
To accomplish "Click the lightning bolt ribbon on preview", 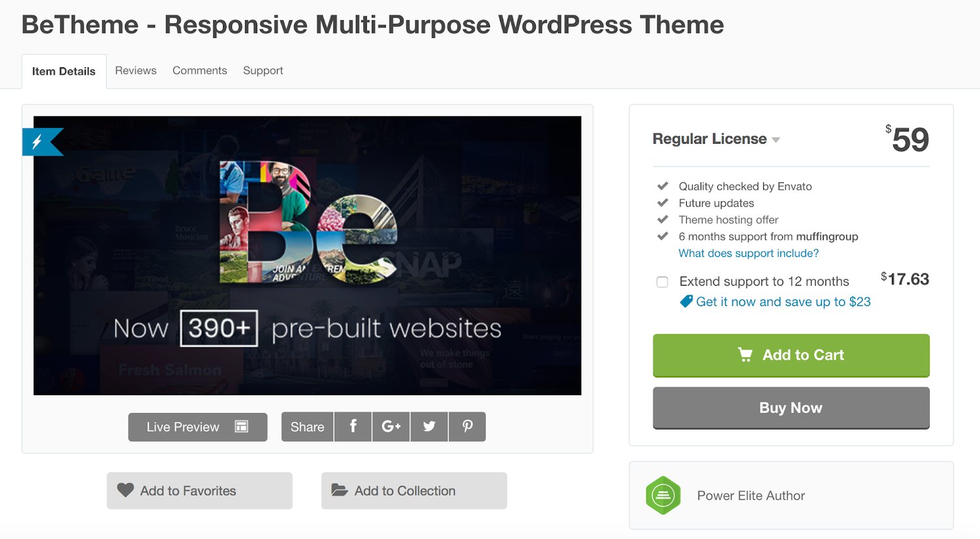I will pos(42,142).
